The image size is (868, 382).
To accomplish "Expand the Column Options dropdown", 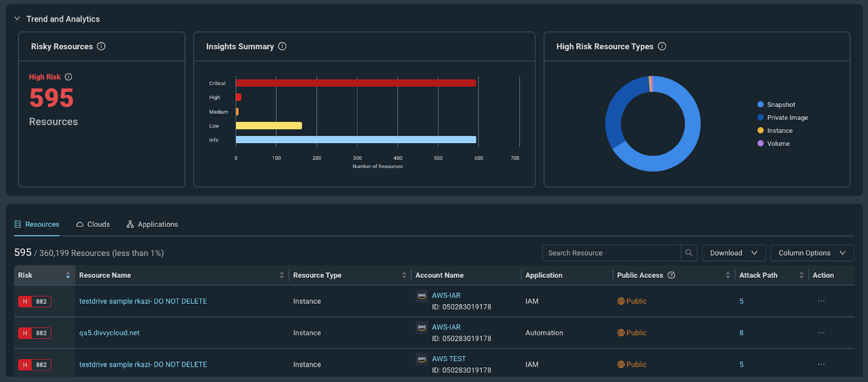I will 812,253.
